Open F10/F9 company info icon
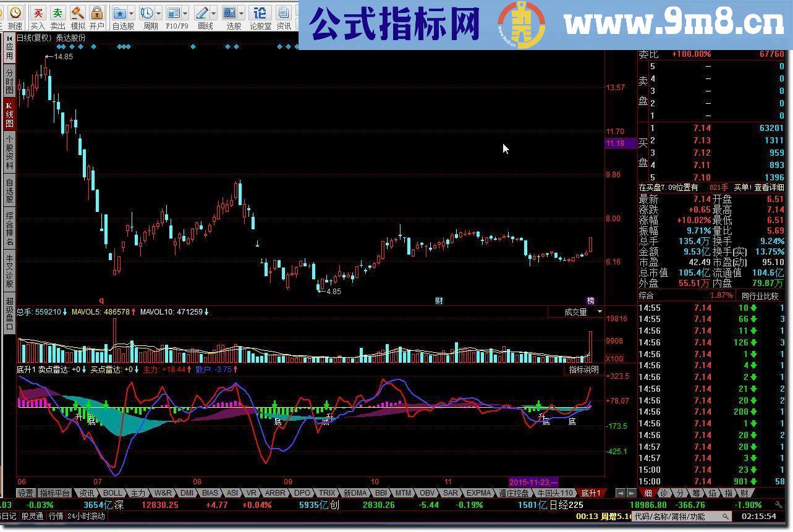This screenshot has height=532, width=793. coord(174,12)
